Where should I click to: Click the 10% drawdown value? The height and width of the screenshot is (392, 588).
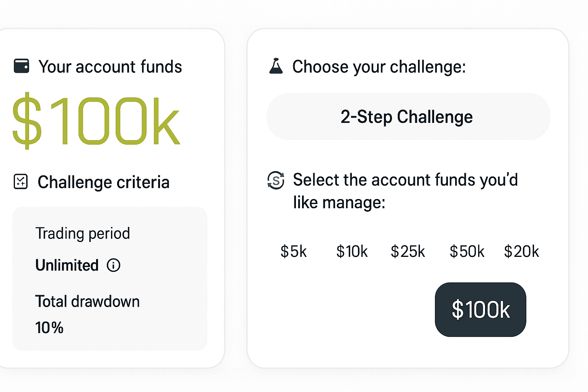(49, 328)
